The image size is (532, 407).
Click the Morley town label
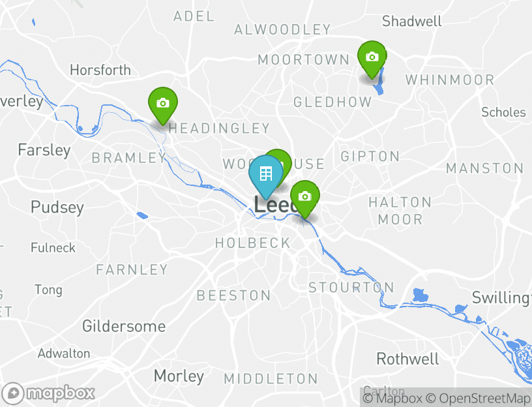(179, 376)
